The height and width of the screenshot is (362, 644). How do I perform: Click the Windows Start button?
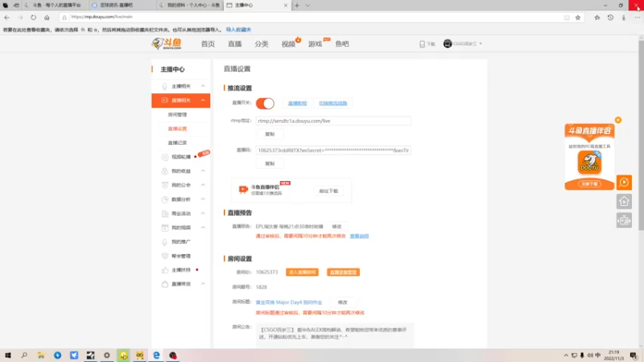click(x=8, y=356)
